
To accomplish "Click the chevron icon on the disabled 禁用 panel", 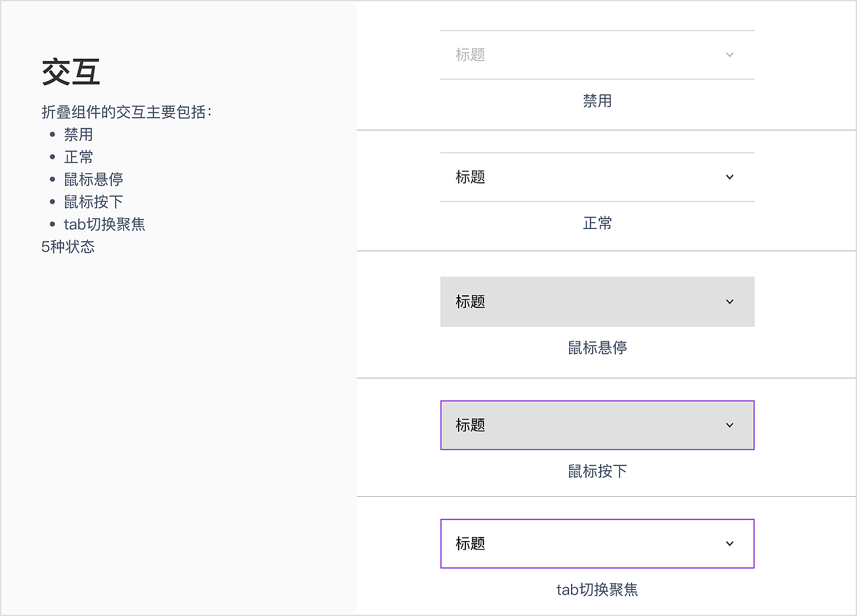I will (x=729, y=54).
